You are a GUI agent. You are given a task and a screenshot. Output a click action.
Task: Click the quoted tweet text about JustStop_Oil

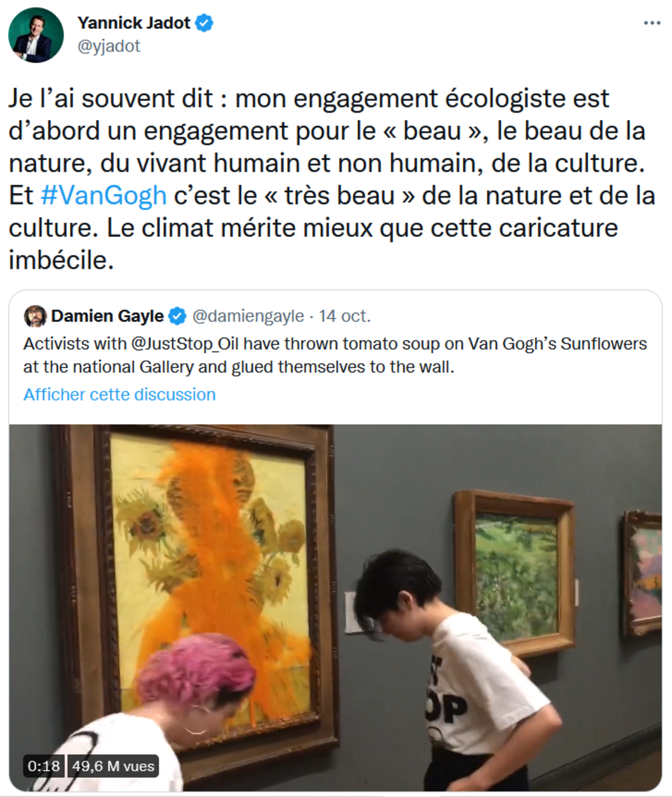335,356
